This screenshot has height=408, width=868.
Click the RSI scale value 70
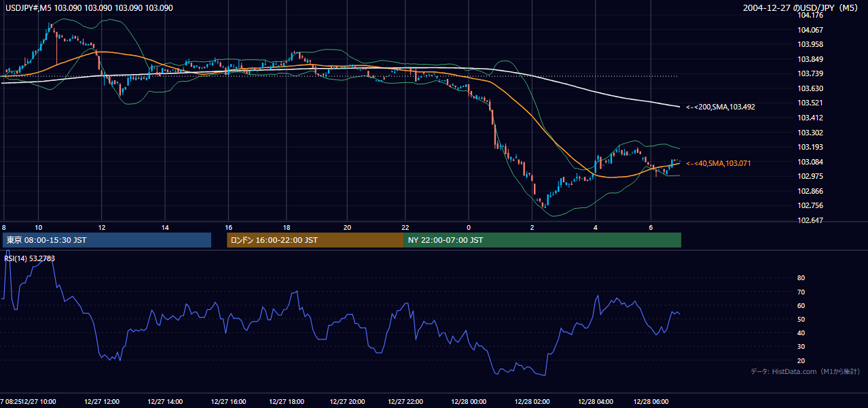[801, 292]
